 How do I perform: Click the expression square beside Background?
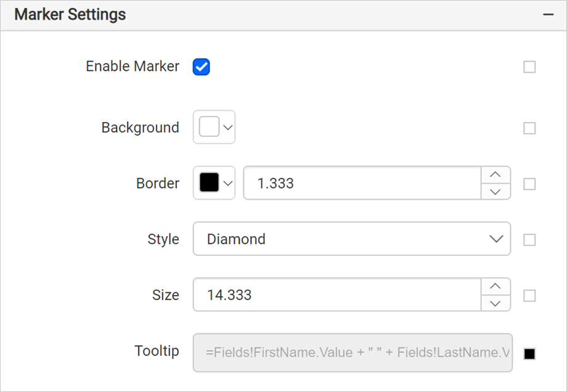(529, 128)
